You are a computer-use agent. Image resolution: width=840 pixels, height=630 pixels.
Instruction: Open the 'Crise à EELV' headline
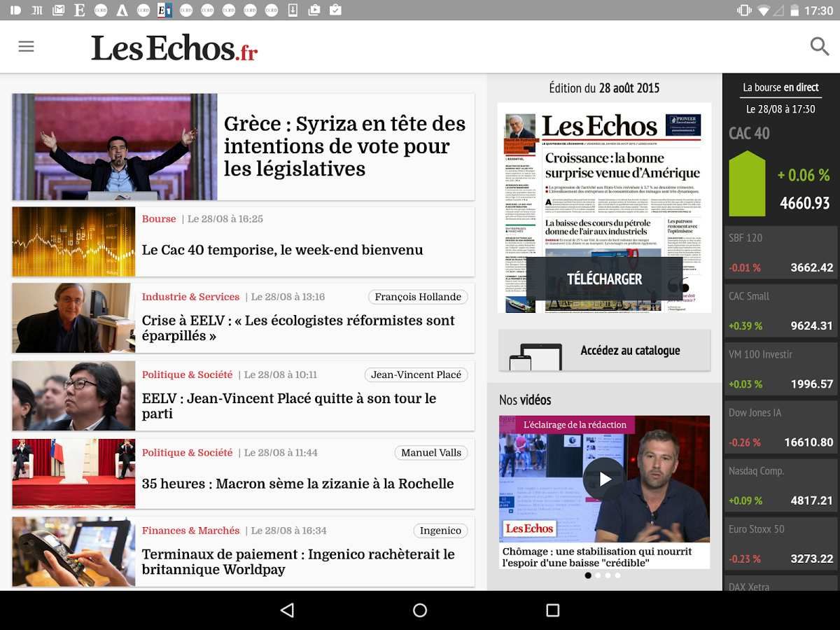point(298,328)
